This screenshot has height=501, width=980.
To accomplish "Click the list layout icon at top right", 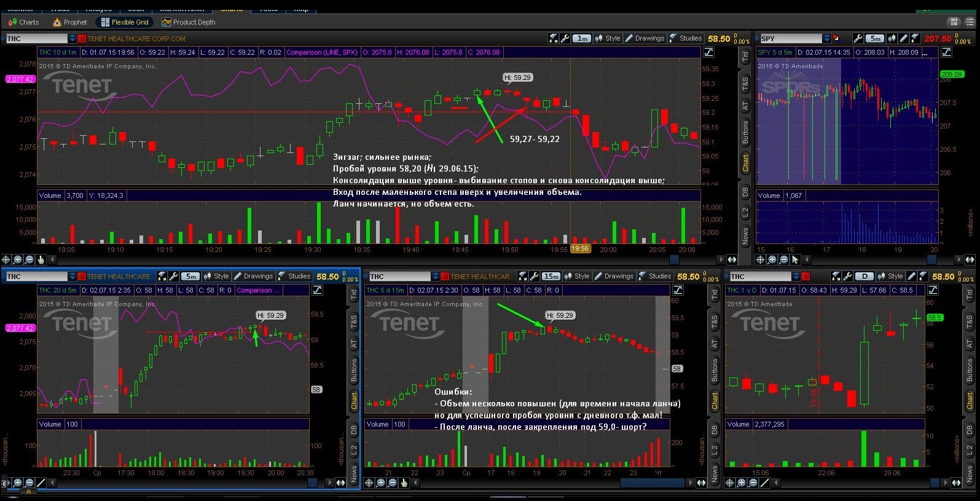I will tap(969, 22).
